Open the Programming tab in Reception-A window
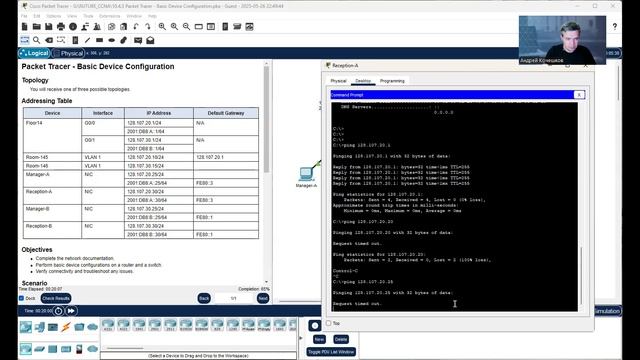This screenshot has width=640, height=360. pos(392,81)
